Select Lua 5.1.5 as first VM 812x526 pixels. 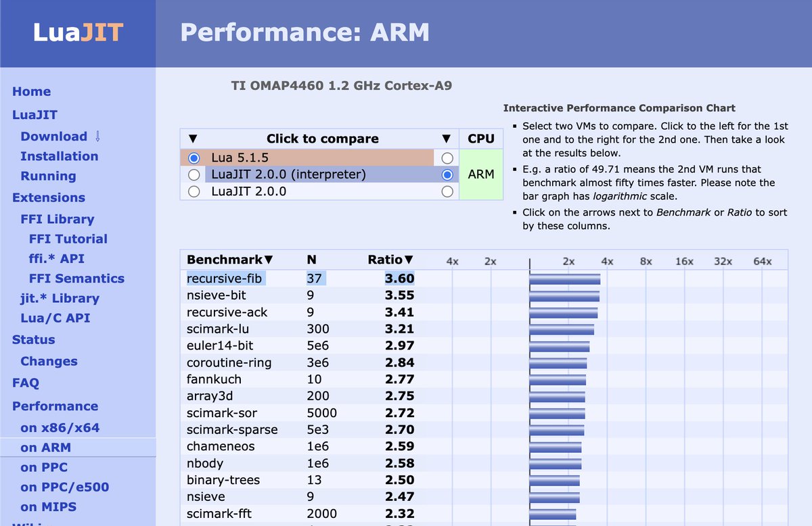point(194,158)
